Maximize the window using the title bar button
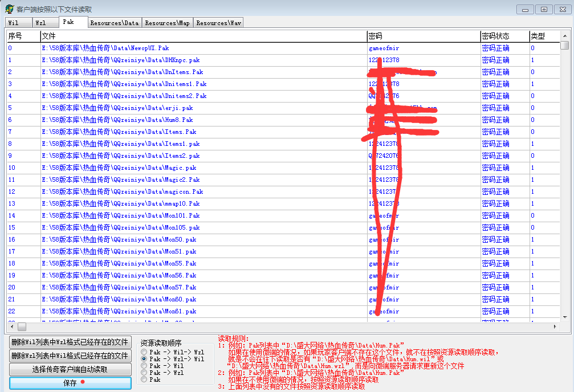The height and width of the screenshot is (392, 574). click(544, 9)
